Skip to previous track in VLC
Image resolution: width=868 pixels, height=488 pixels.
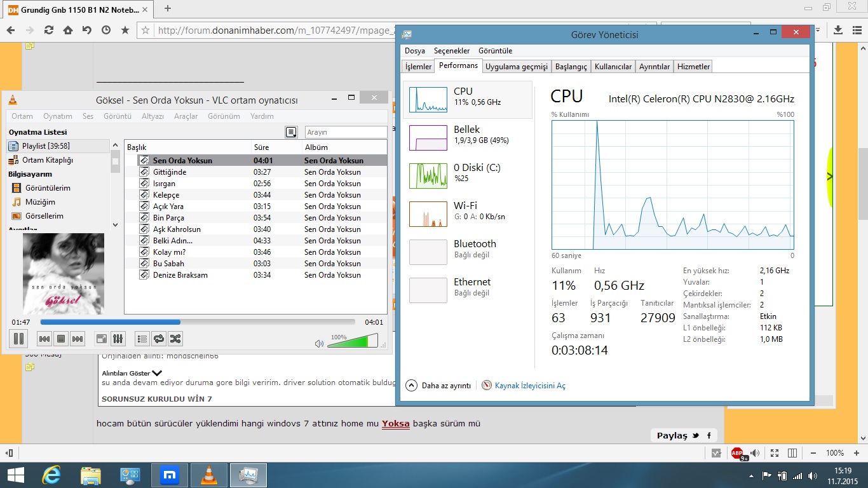click(x=44, y=339)
